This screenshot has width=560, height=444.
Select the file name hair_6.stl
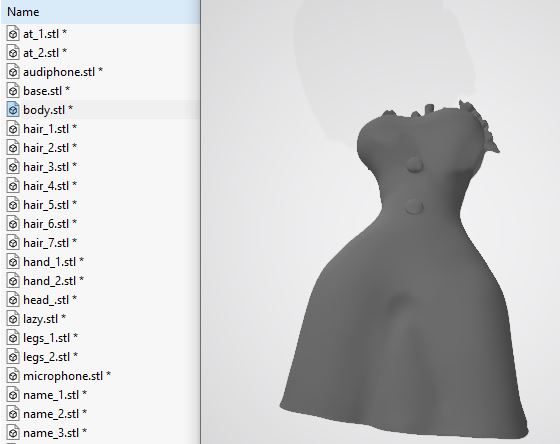tap(50, 224)
